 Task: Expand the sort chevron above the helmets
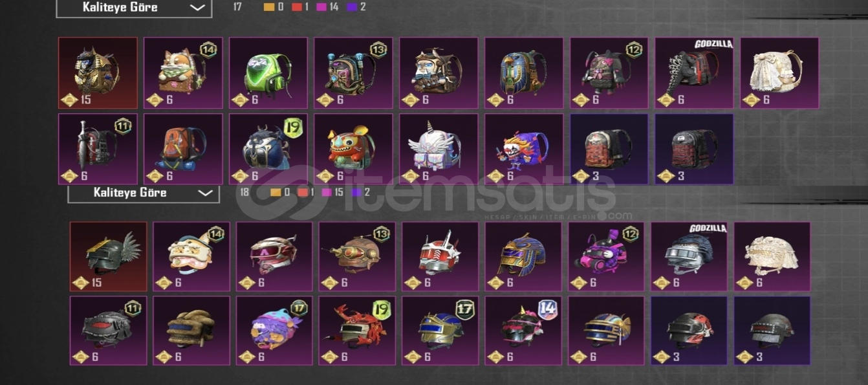(x=204, y=193)
